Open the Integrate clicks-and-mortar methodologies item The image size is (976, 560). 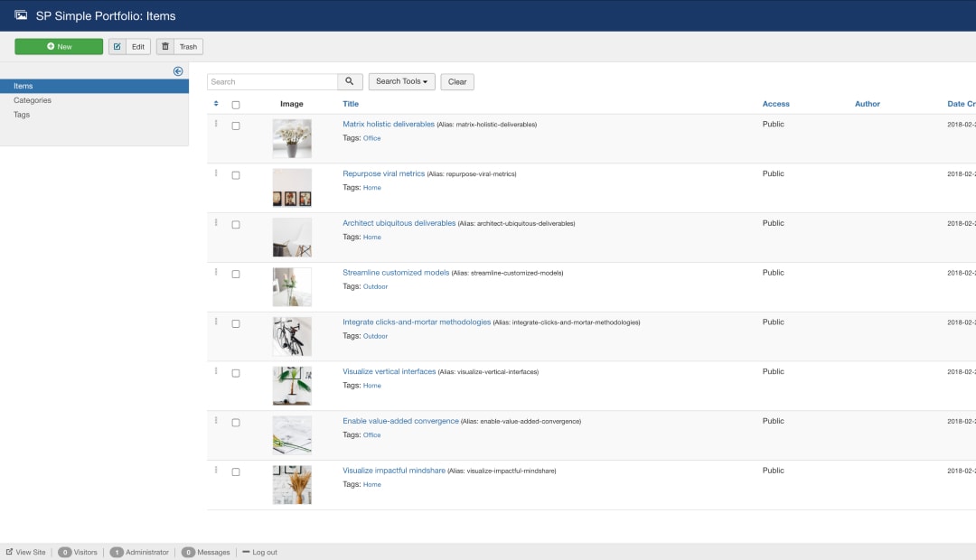(417, 322)
